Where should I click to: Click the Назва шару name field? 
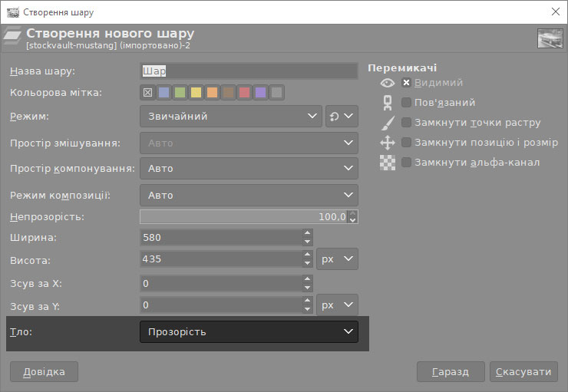249,71
